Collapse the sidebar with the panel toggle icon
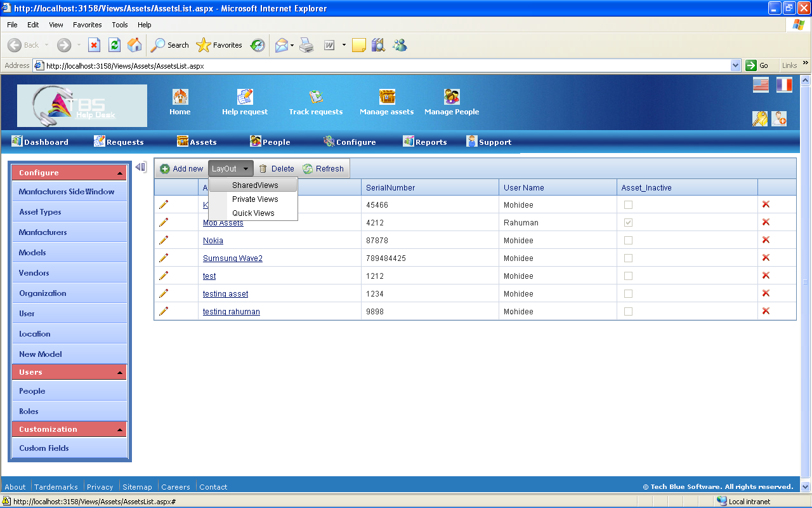The width and height of the screenshot is (812, 508). (x=141, y=167)
